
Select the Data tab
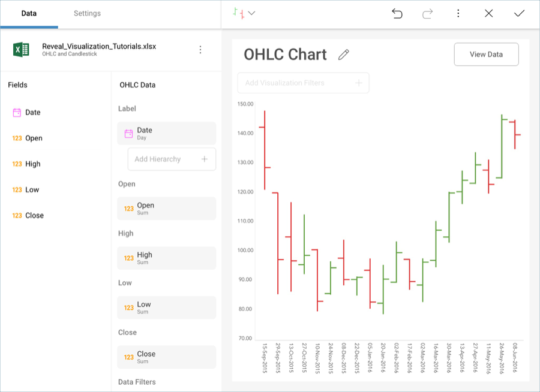pyautogui.click(x=29, y=13)
